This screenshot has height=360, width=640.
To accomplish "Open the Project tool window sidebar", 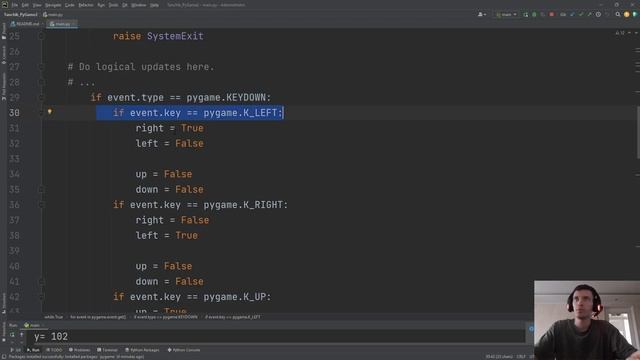I will coord(4,32).
